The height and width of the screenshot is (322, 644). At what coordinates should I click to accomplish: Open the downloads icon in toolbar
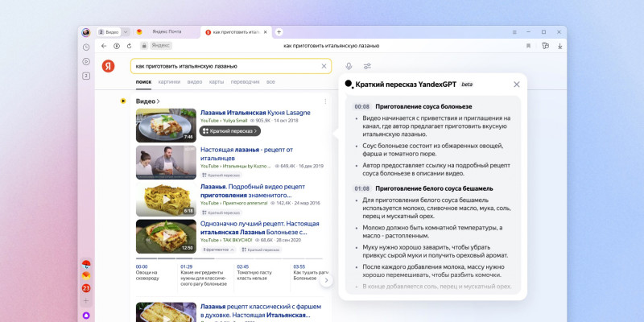coord(559,46)
